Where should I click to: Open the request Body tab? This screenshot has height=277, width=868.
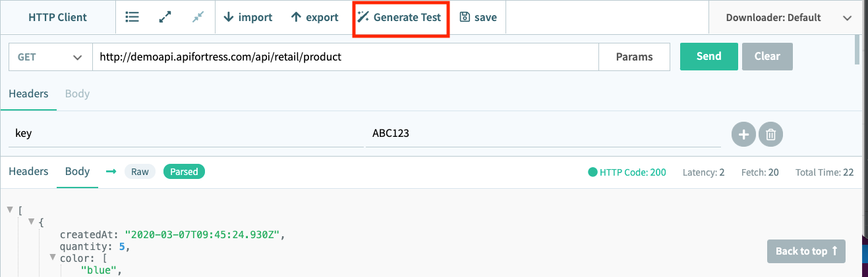point(77,94)
